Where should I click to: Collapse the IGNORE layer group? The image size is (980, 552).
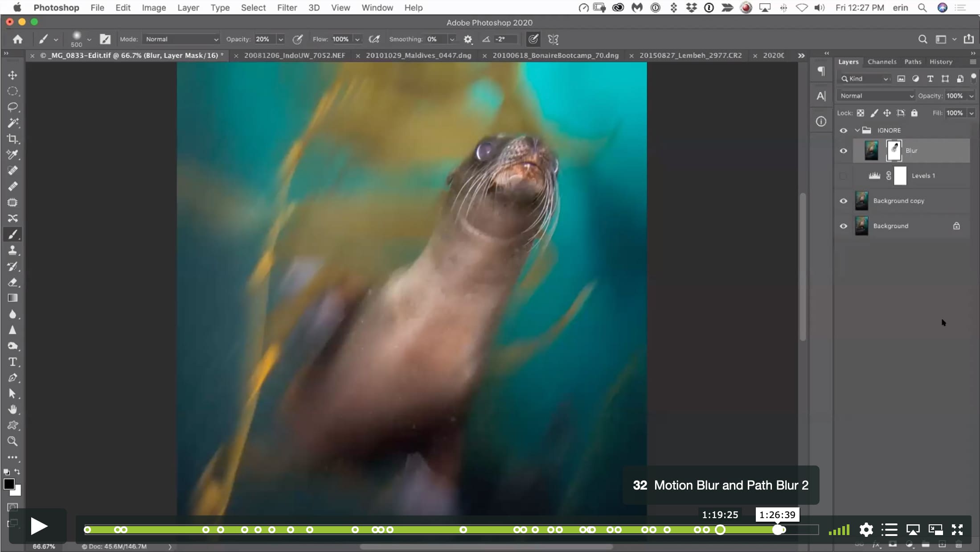857,130
